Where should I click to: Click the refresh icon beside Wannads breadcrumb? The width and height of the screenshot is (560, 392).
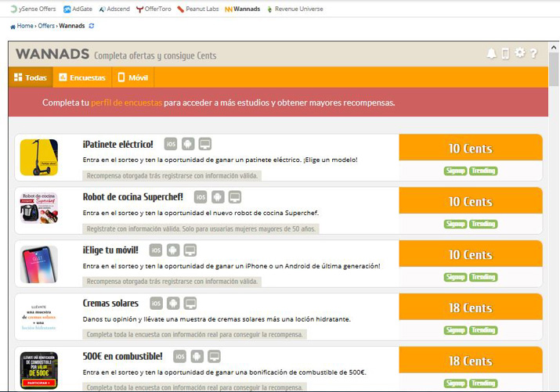pyautogui.click(x=92, y=26)
